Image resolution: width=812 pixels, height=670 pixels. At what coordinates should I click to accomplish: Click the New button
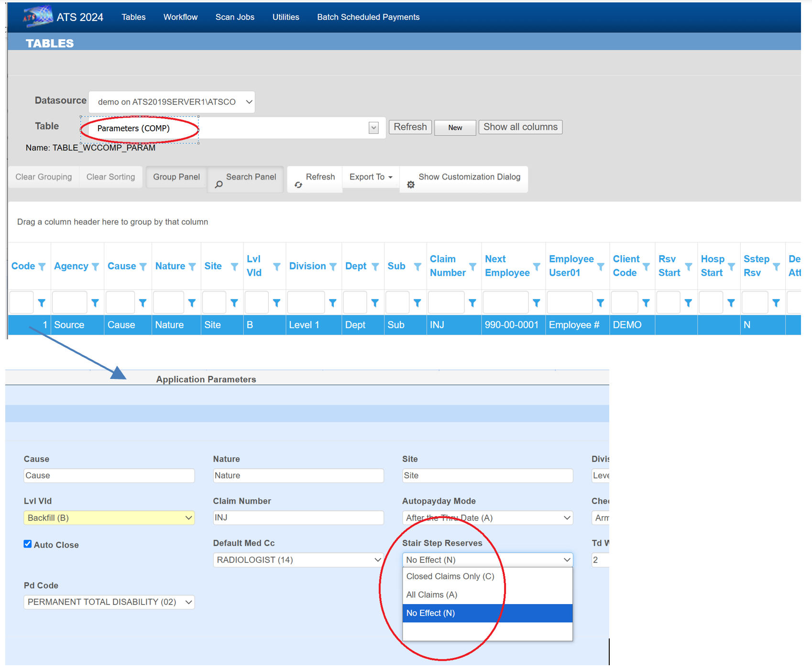(455, 128)
